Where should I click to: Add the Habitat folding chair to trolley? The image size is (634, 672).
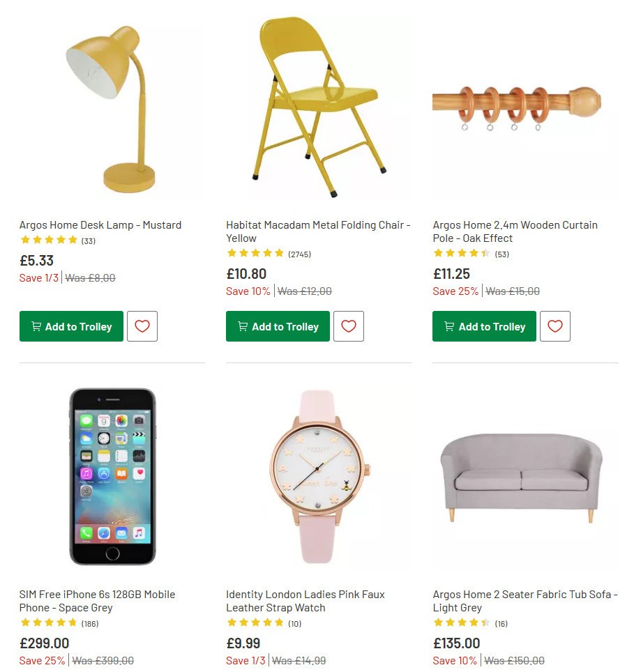pyautogui.click(x=278, y=326)
